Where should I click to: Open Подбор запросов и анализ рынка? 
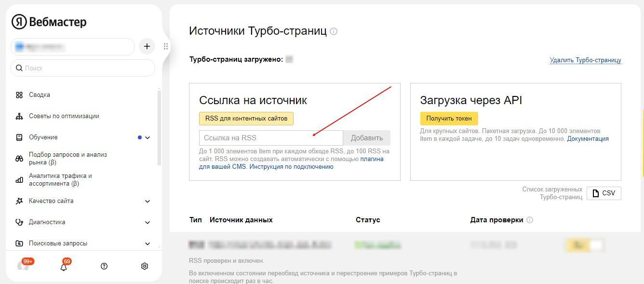pyautogui.click(x=68, y=159)
